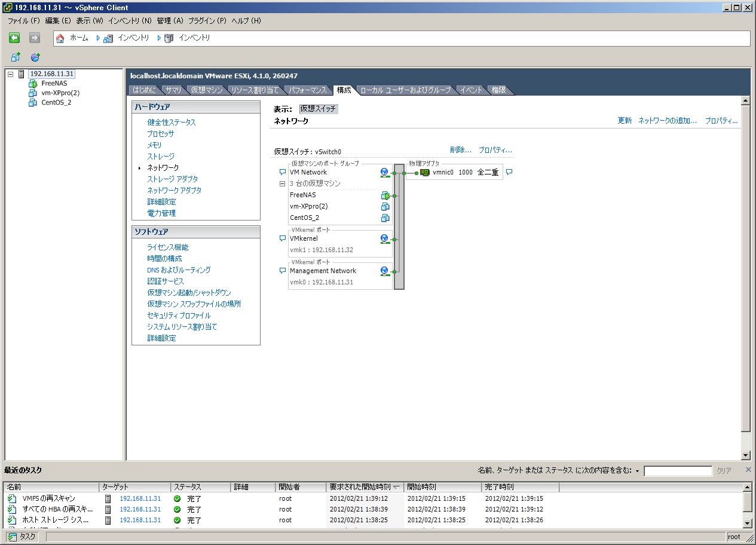Click the CentOS_2 VM icon in the inventory tree
Screen dimensions: 756x545
[x=33, y=102]
